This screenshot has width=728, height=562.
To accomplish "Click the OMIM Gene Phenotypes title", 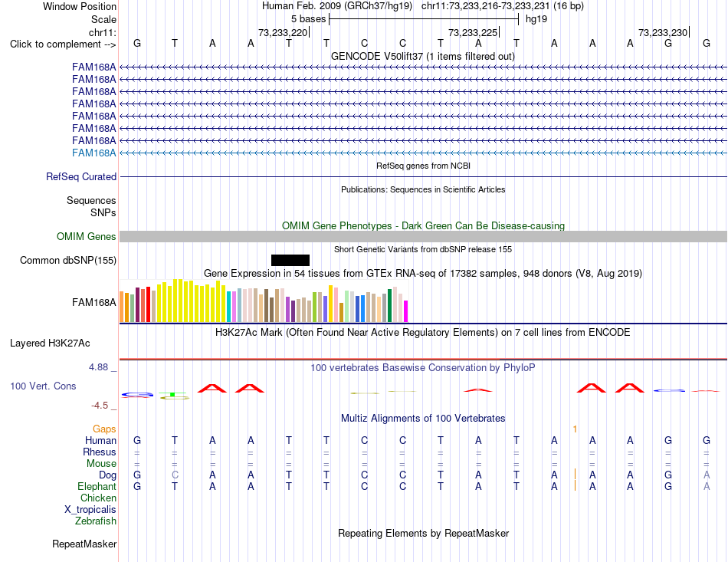I will tap(423, 225).
